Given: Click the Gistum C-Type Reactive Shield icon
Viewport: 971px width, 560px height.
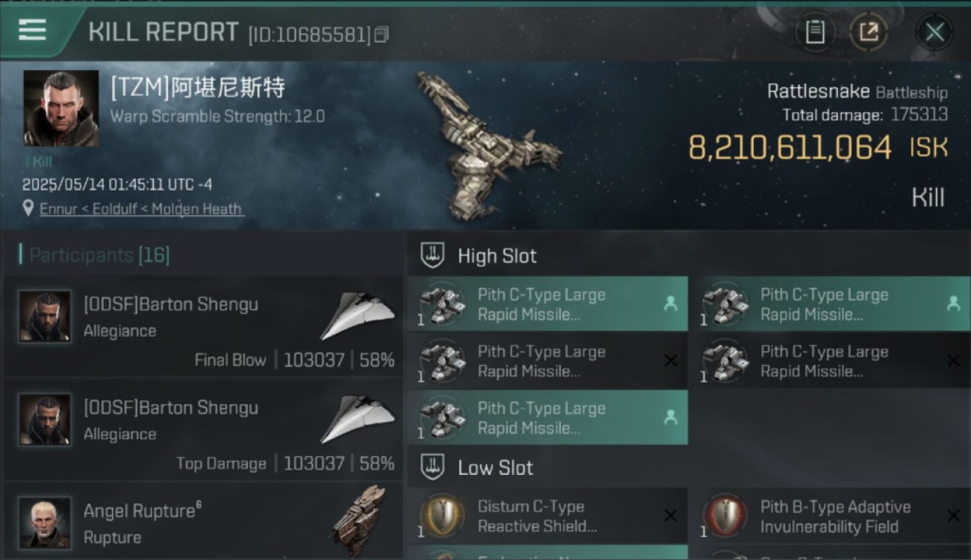Looking at the screenshot, I should pos(441,516).
